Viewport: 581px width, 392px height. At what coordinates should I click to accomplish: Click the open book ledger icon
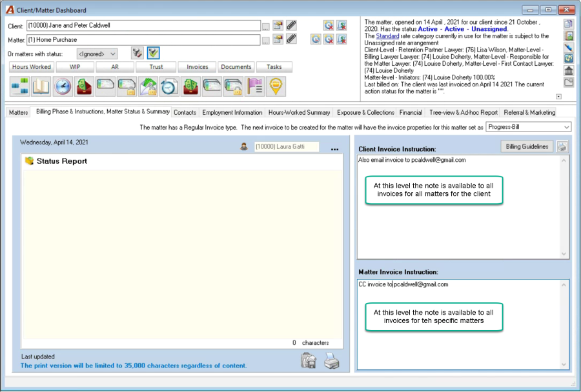pyautogui.click(x=41, y=86)
